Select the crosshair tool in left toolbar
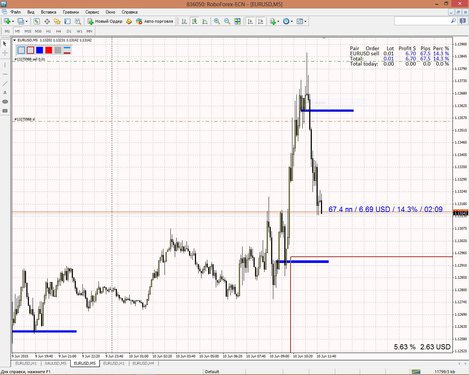The width and height of the screenshot is (469, 375). pos(5,53)
